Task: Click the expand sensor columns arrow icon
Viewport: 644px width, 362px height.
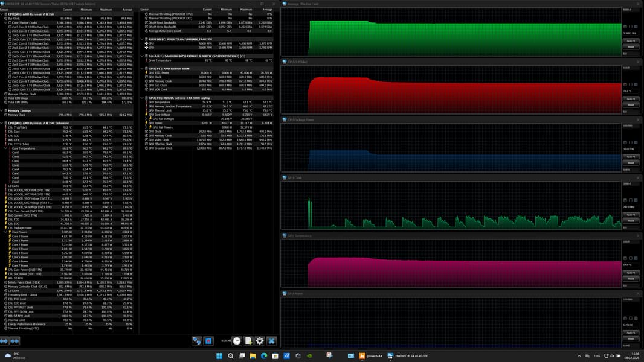Action: 4,341
